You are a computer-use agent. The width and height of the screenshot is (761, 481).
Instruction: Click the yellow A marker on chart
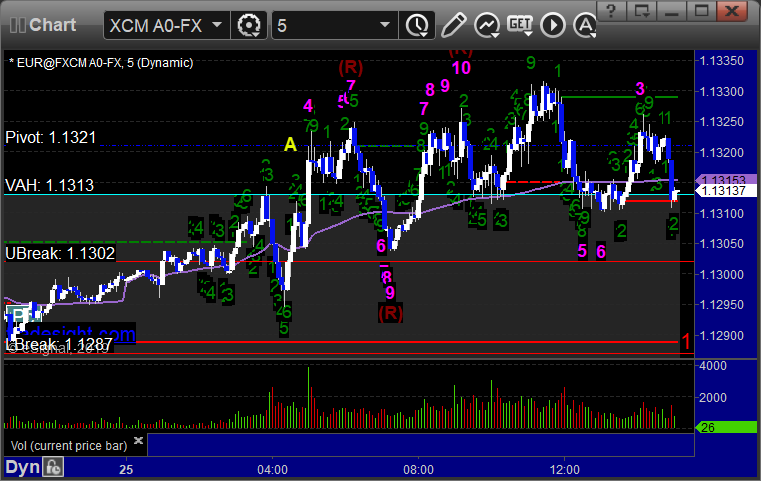coord(290,144)
